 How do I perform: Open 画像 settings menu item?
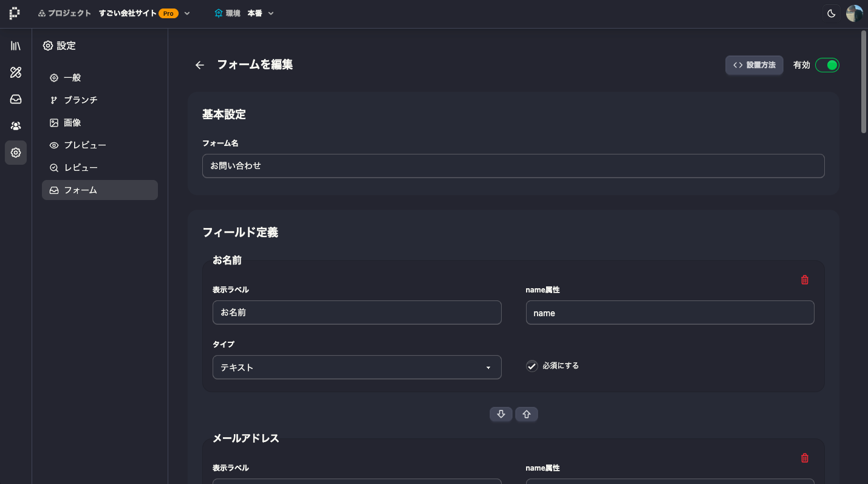pyautogui.click(x=100, y=123)
